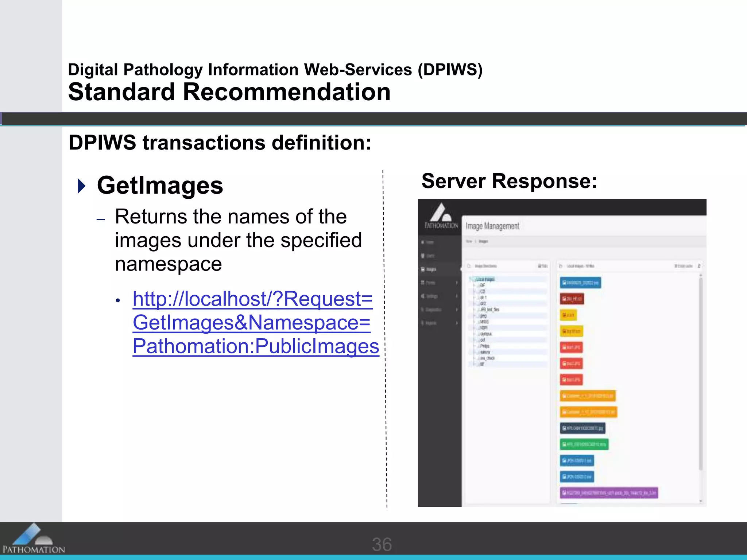Open the purple image file button
The image size is (747, 560).
click(x=609, y=493)
